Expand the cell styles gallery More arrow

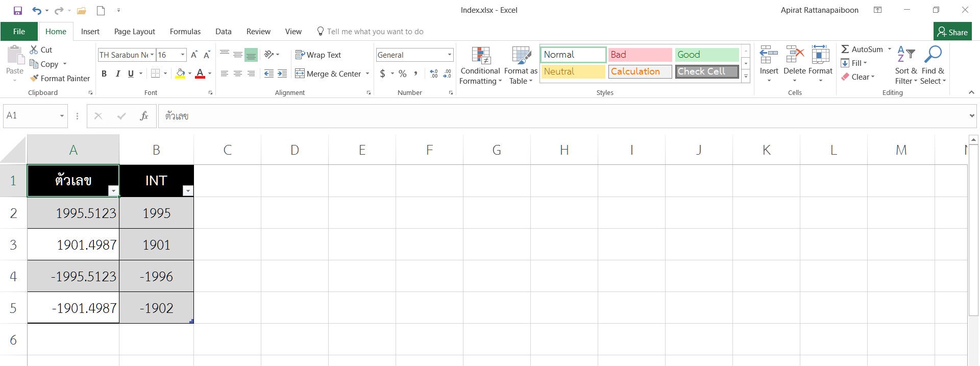click(x=746, y=77)
